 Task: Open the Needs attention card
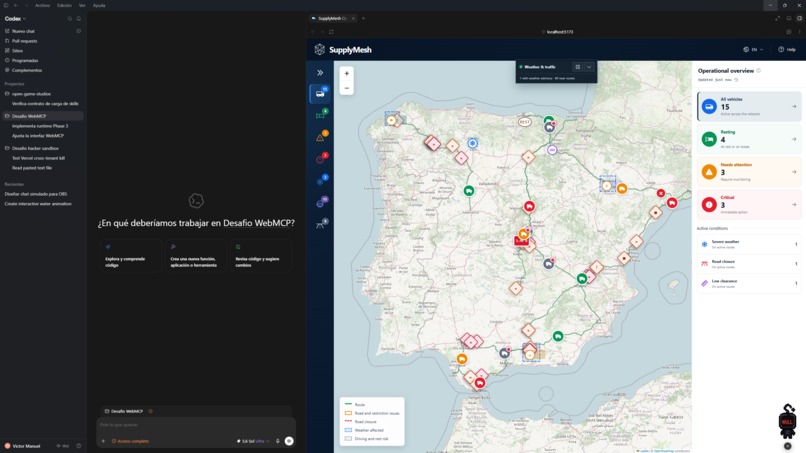[x=749, y=172]
